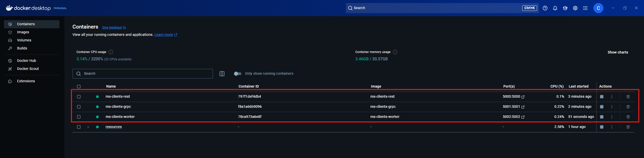Open Docker Hub from the sidebar

(32, 61)
